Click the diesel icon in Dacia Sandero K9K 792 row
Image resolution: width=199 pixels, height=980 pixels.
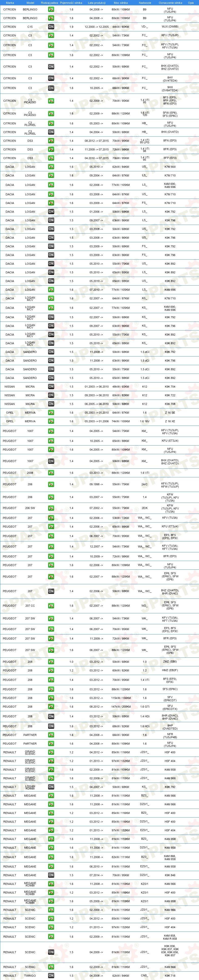tap(51, 352)
